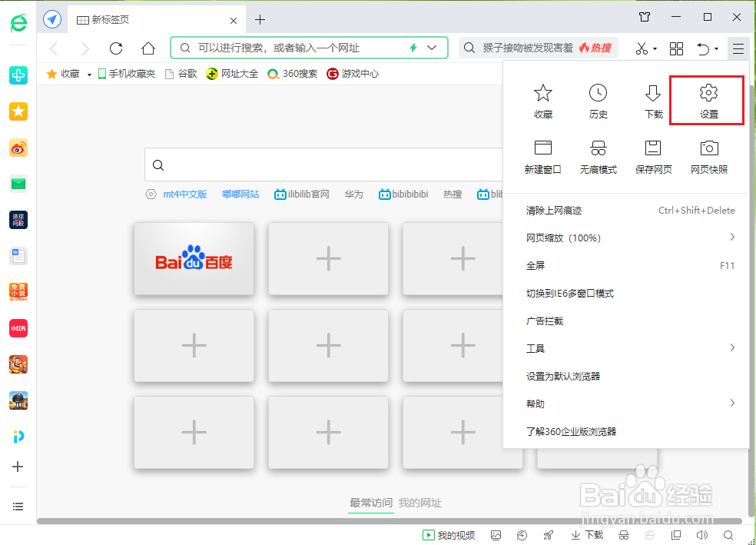Toggle incognito glasses icon in the status bar

pos(624,534)
